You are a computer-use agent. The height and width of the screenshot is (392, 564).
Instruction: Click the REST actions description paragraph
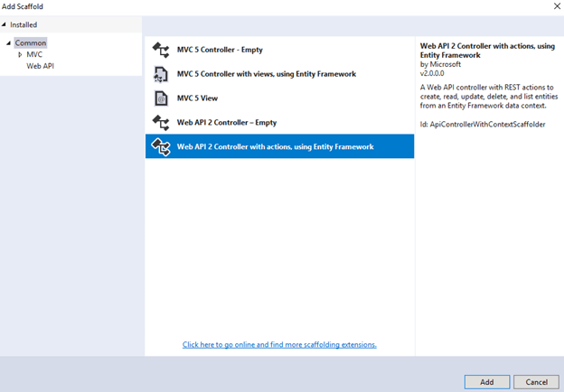(489, 97)
